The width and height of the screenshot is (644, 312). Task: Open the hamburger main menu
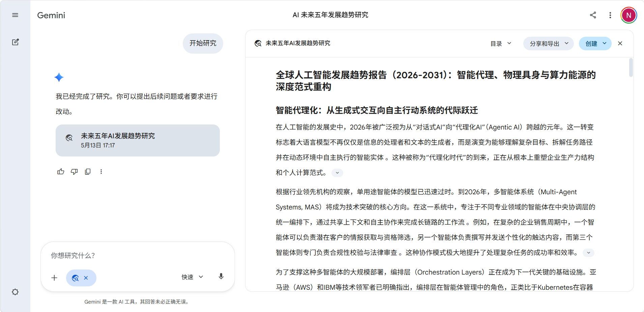click(15, 15)
